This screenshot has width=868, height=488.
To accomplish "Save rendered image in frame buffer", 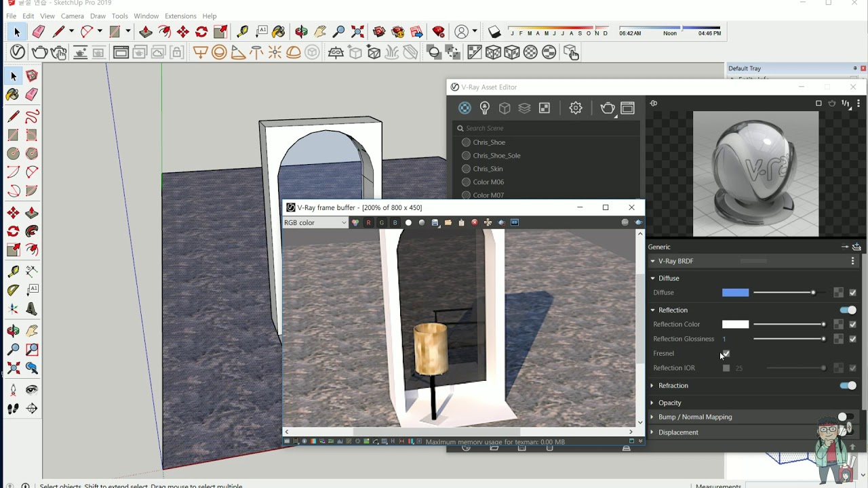I will [435, 222].
